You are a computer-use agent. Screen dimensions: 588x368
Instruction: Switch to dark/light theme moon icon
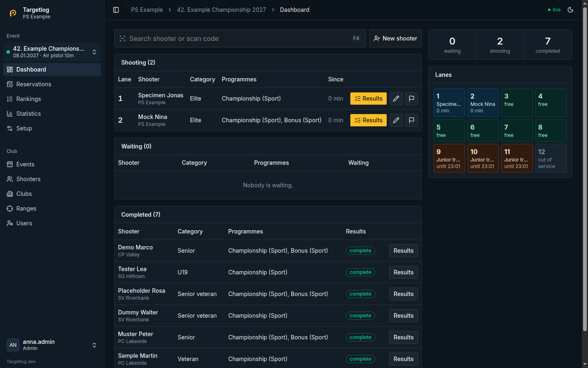570,10
